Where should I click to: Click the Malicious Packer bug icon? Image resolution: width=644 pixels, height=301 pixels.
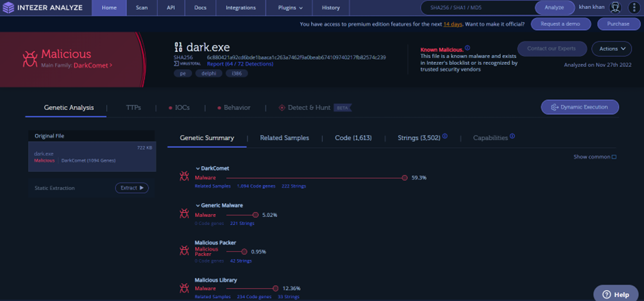pyautogui.click(x=184, y=250)
